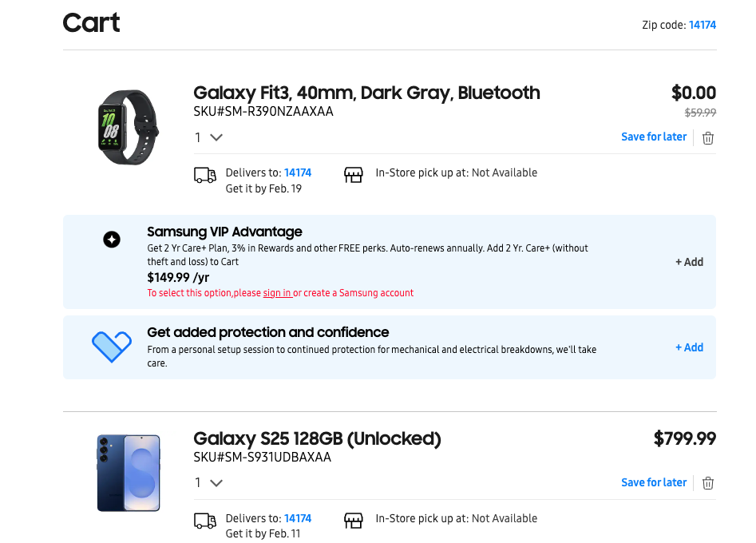Add the added protection and confidence plan
Screen dimensions: 756x543
click(688, 347)
